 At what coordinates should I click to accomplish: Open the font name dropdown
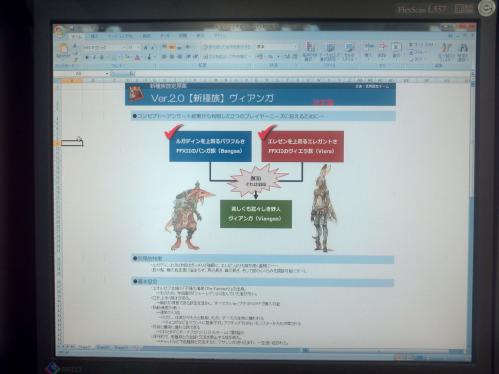124,48
